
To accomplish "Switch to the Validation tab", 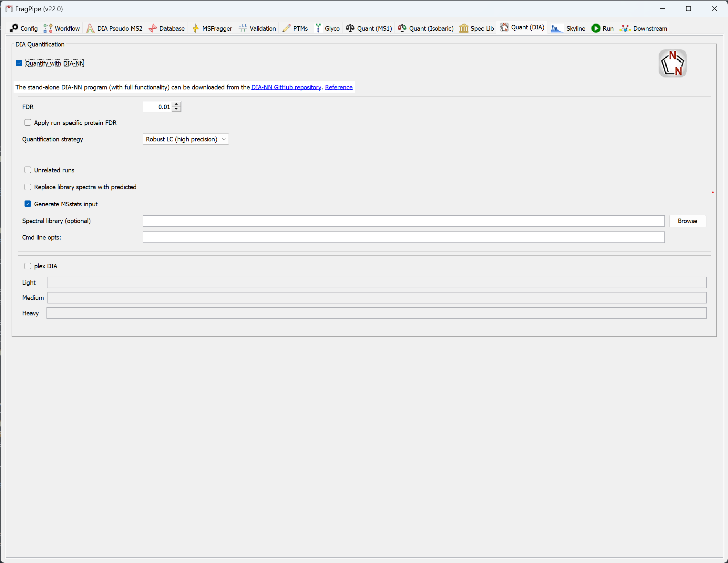I will click(x=262, y=28).
